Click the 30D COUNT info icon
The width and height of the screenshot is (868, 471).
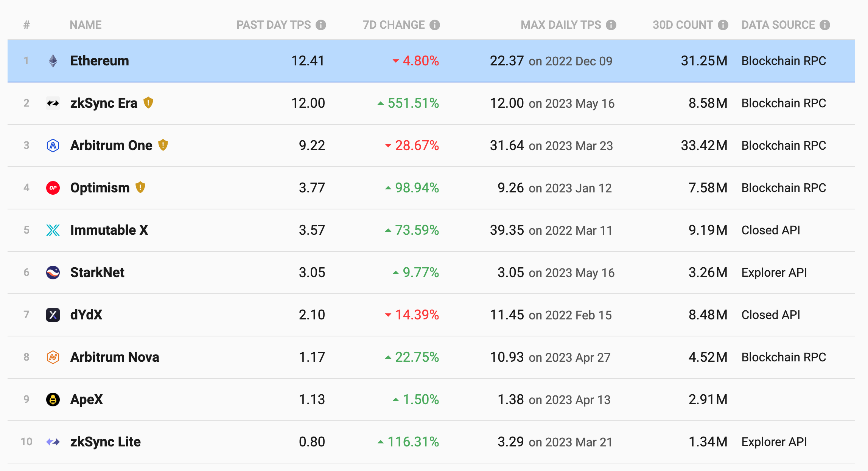click(723, 25)
